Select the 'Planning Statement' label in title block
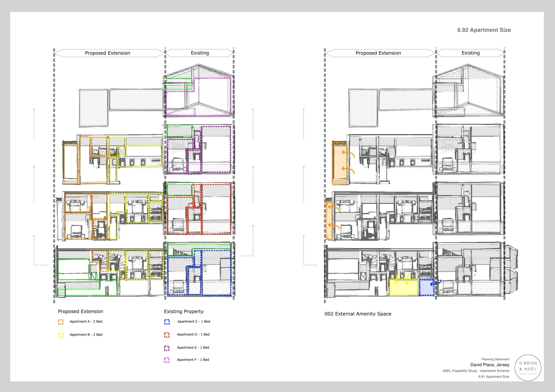The height and width of the screenshot is (392, 555). click(496, 359)
